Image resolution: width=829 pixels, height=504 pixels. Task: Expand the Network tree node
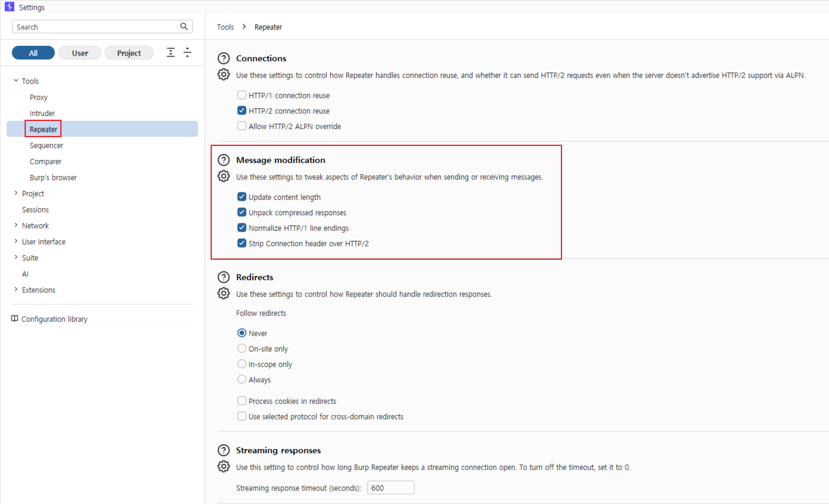16,225
